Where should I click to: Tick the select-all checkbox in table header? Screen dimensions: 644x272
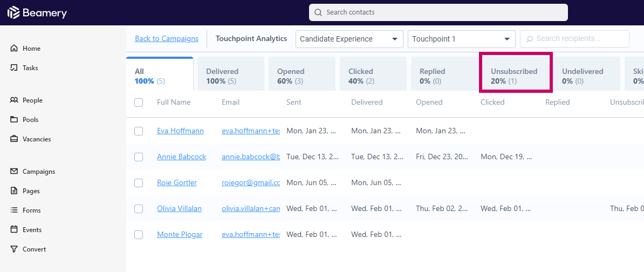coord(139,103)
